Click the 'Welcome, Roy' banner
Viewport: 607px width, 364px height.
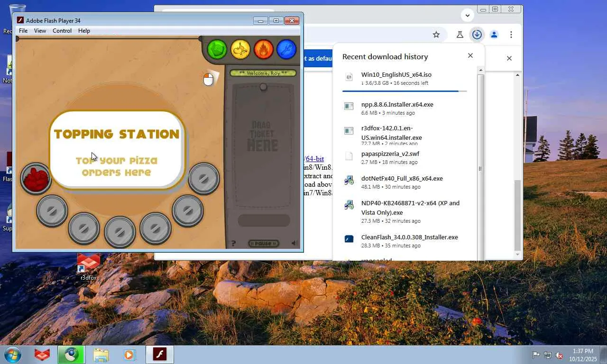pyautogui.click(x=263, y=73)
